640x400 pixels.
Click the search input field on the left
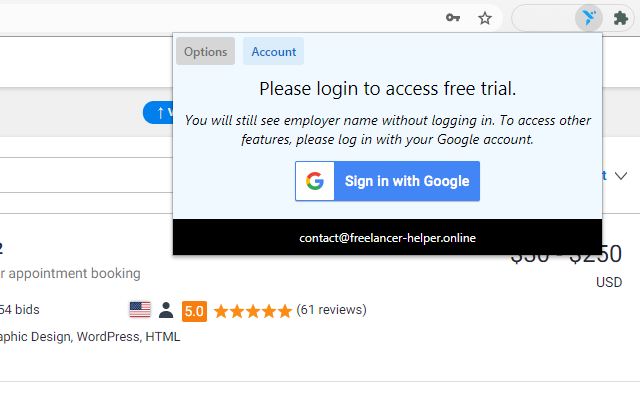(80, 175)
